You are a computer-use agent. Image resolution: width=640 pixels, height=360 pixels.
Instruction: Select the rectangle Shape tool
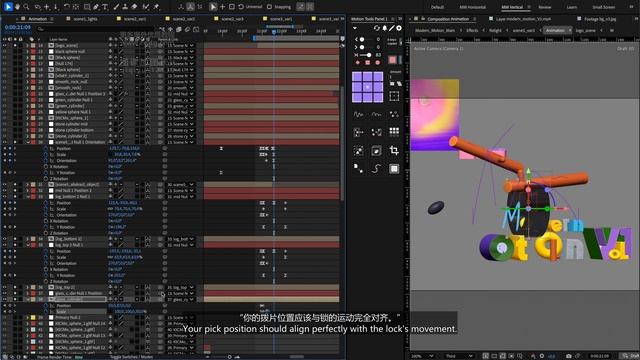[87, 7]
